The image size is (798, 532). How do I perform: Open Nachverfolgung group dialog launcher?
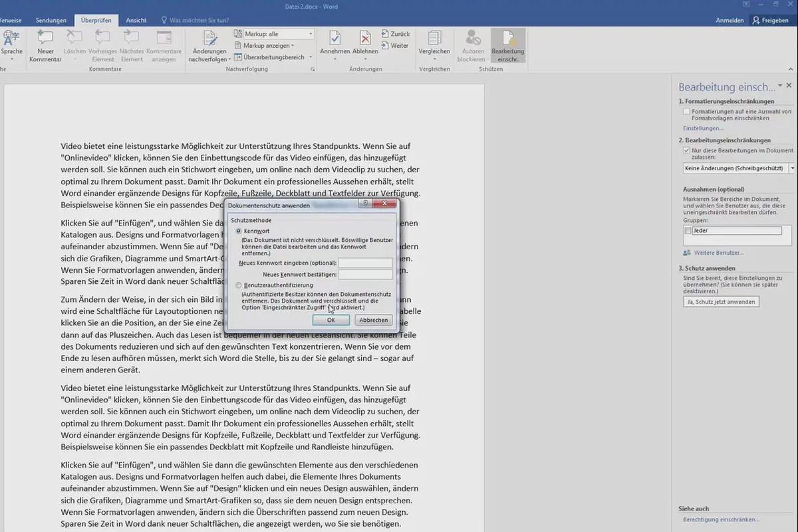point(311,68)
